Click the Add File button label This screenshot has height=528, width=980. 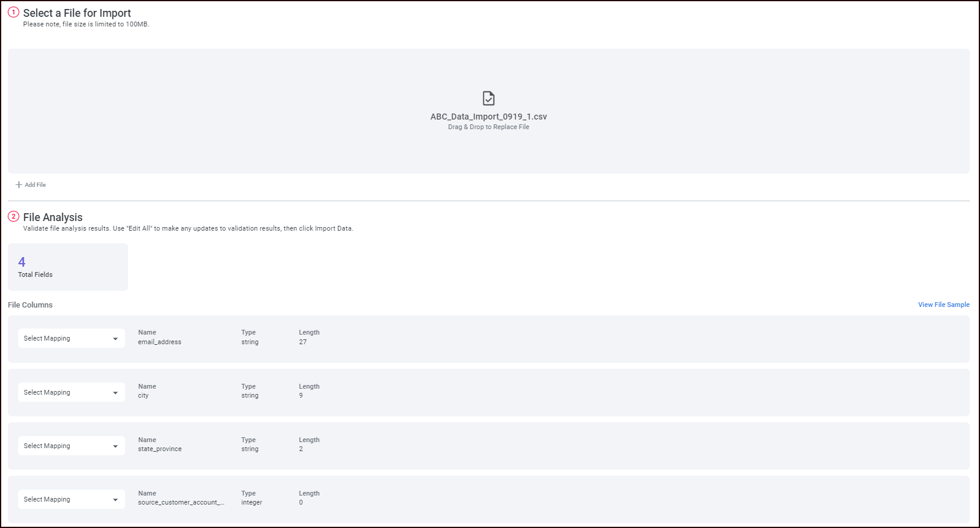point(35,185)
